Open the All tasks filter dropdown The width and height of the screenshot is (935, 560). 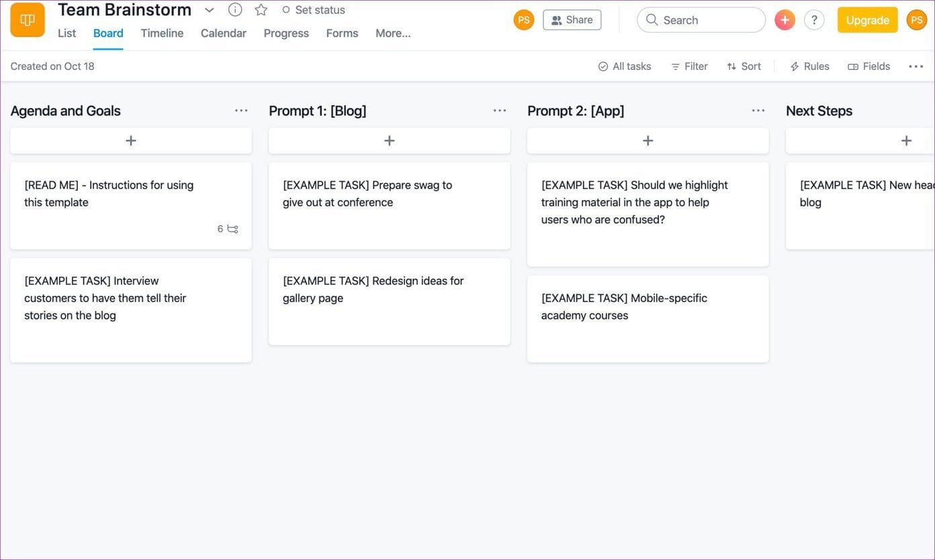625,66
